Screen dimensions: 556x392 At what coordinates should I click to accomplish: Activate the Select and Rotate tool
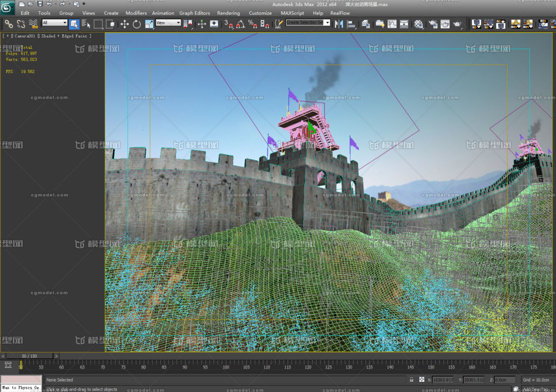click(x=137, y=24)
